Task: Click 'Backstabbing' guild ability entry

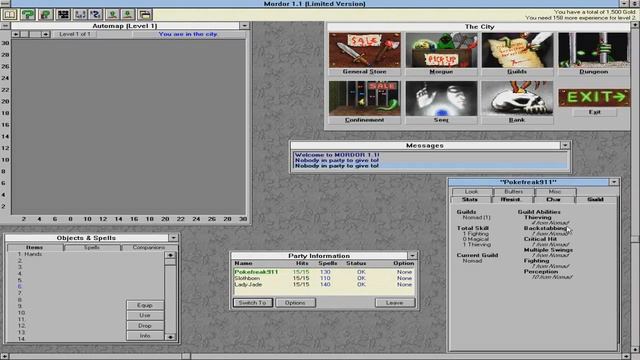Action: pyautogui.click(x=545, y=228)
